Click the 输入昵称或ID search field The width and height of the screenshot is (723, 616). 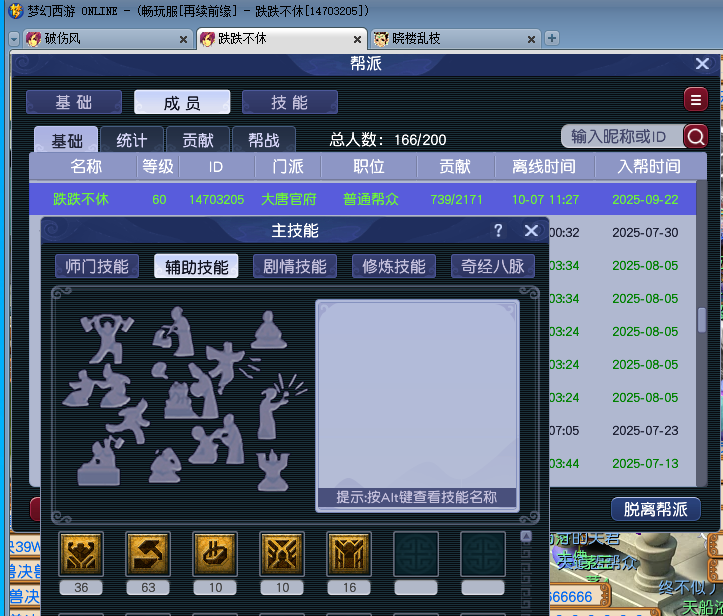coord(622,136)
